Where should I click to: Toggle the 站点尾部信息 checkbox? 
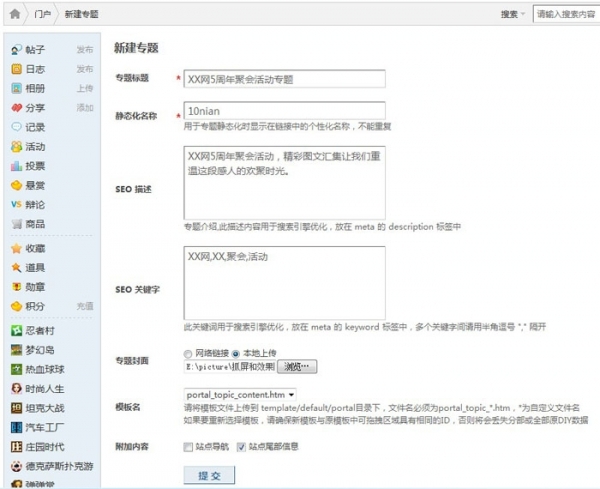[x=241, y=446]
